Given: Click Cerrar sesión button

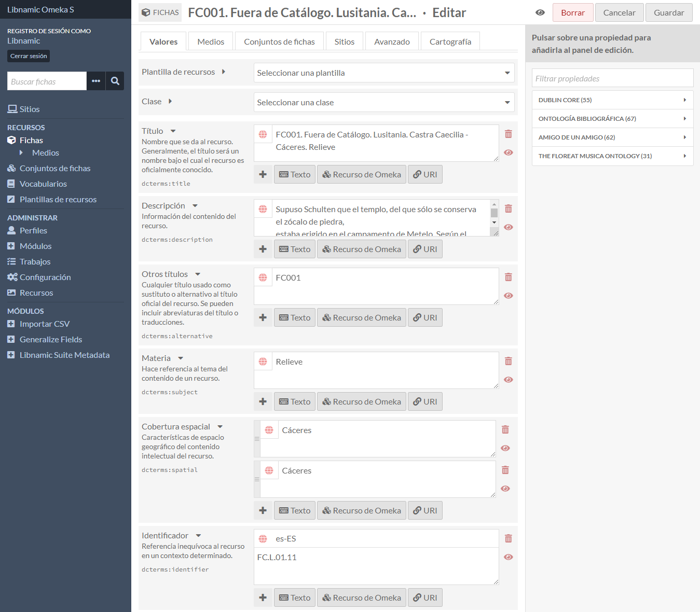Looking at the screenshot, I should 29,56.
